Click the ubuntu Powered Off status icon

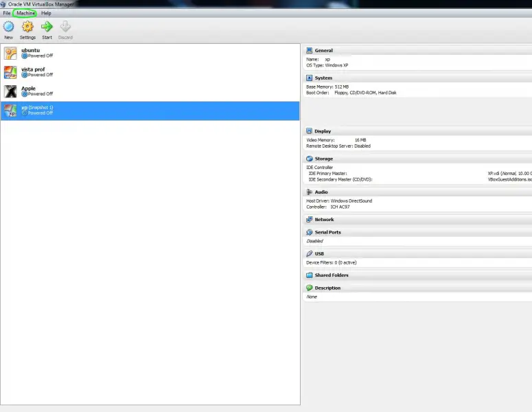(25, 56)
